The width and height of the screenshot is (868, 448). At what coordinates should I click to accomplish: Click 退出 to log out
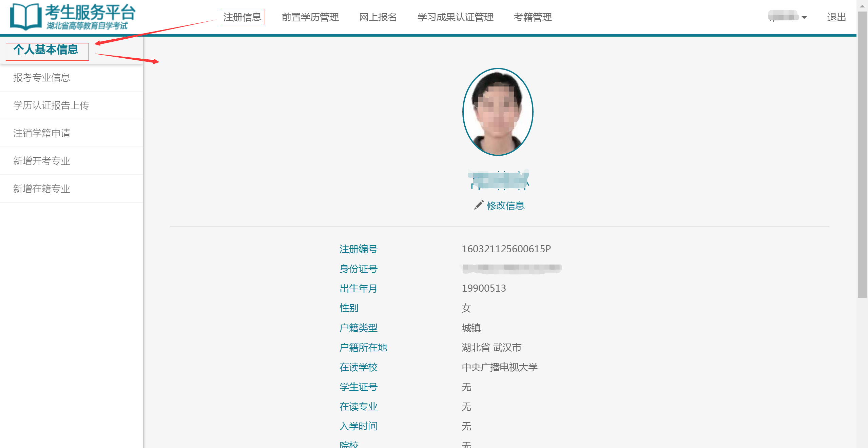(836, 17)
